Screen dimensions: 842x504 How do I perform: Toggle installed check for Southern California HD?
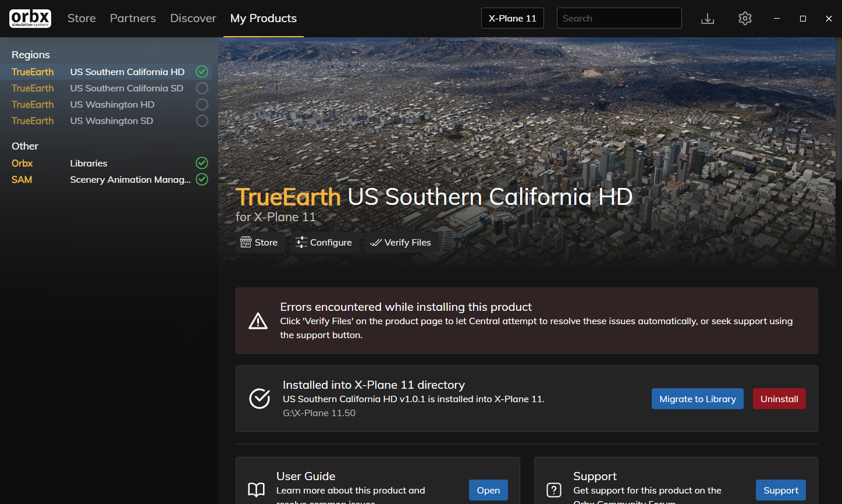pyautogui.click(x=202, y=72)
